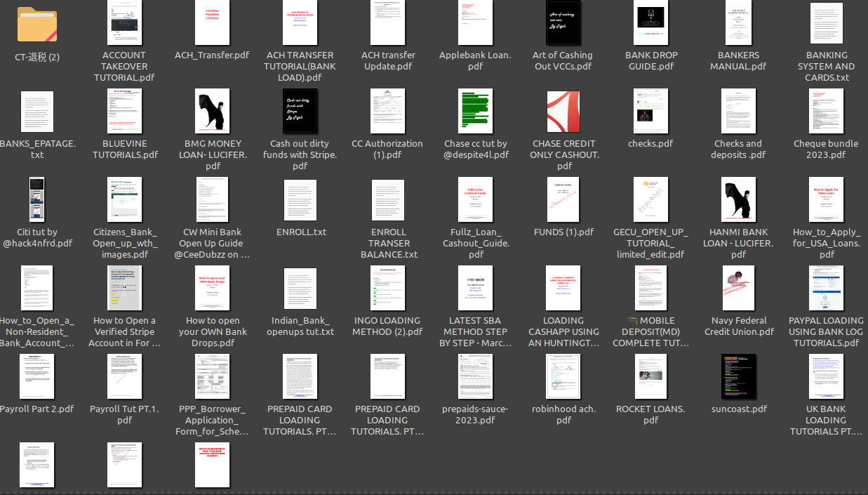Open the suncoast.pdf document

738,377
